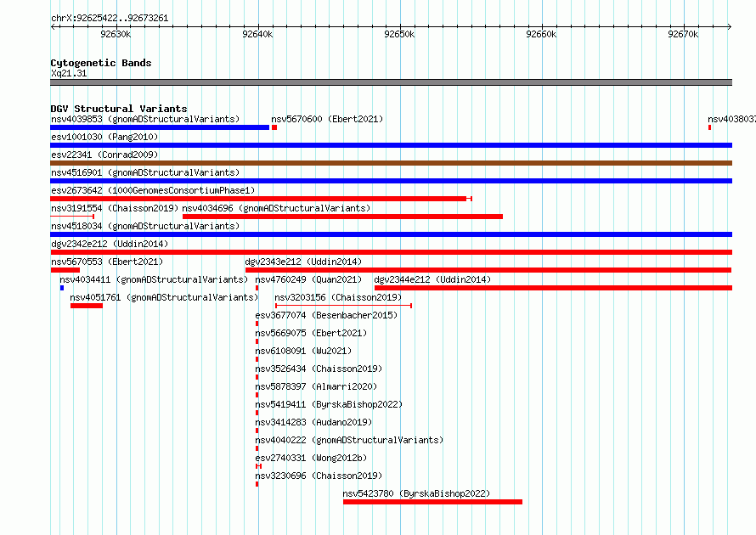Click the small red nsv5670600 variant marker
The image size is (756, 535).
tap(274, 127)
